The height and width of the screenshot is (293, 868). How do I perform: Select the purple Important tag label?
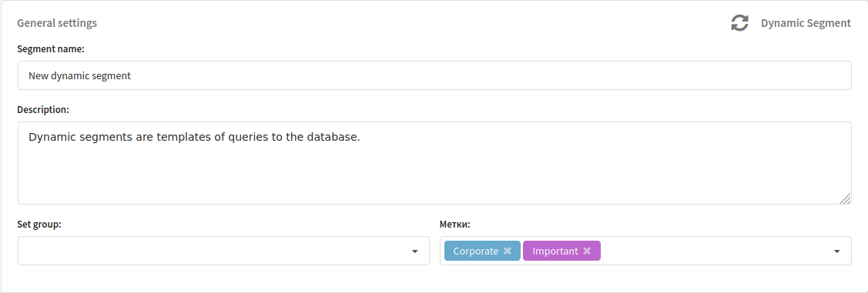(555, 251)
